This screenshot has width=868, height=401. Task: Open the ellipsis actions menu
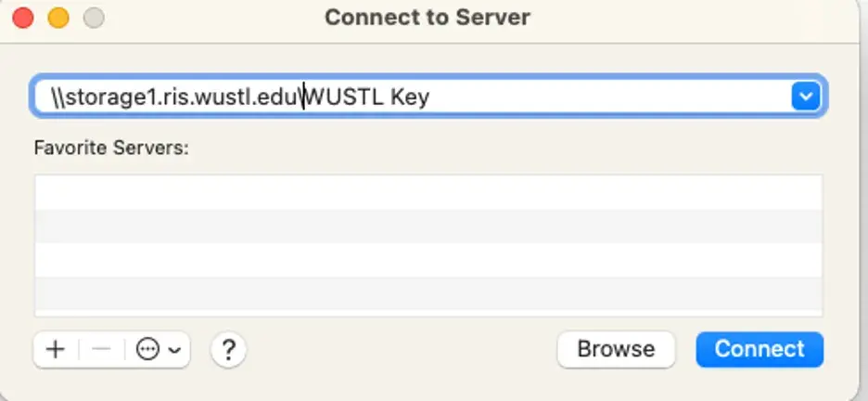tap(148, 350)
